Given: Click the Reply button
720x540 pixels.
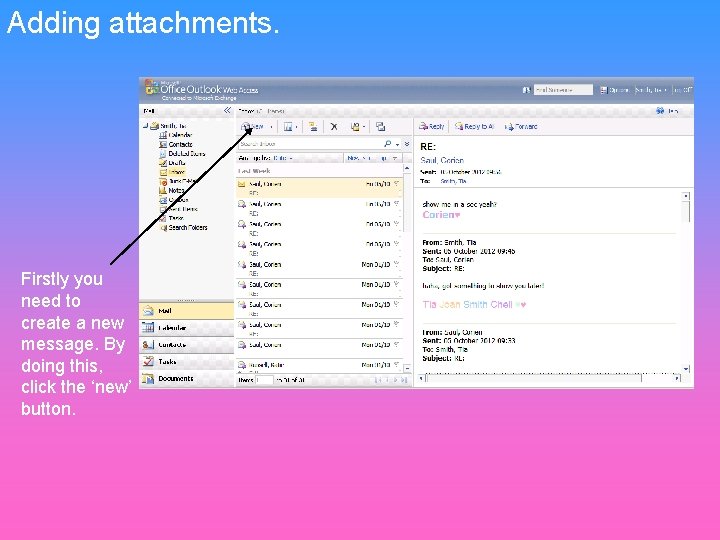Looking at the screenshot, I should coord(431,126).
